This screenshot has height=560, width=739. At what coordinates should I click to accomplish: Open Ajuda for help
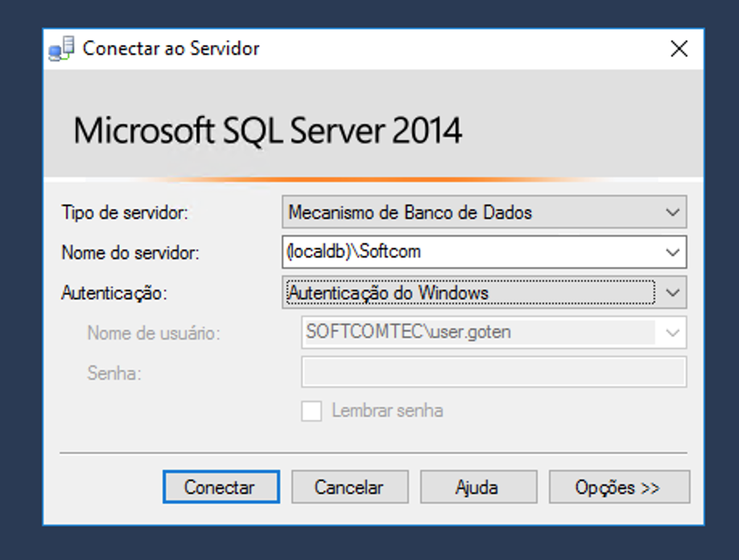(477, 488)
